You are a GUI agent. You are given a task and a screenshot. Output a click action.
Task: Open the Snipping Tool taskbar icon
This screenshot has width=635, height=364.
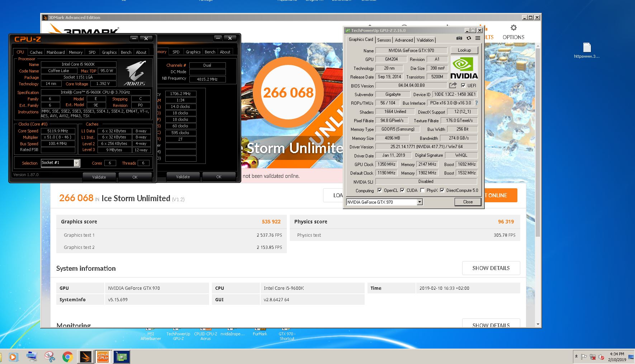(49, 357)
